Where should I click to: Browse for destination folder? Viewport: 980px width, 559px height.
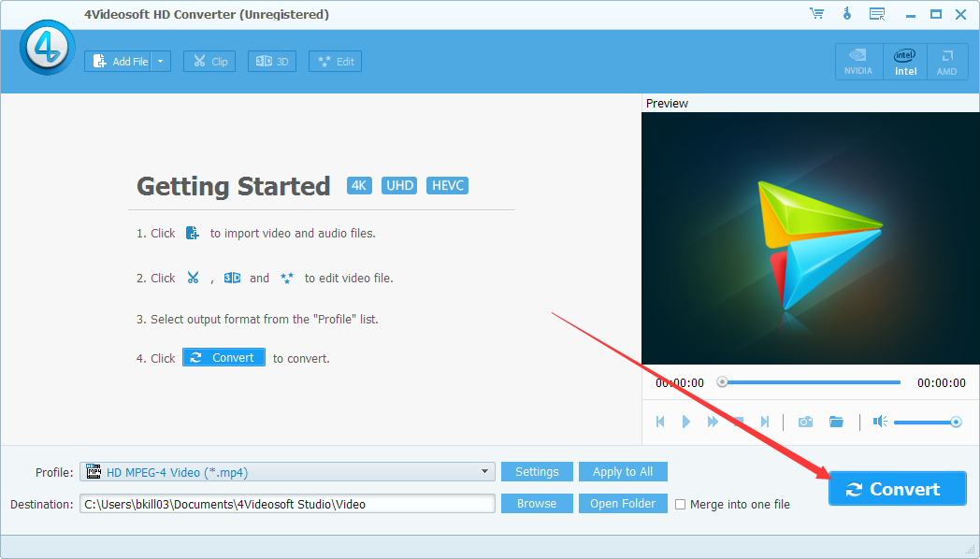pyautogui.click(x=537, y=504)
